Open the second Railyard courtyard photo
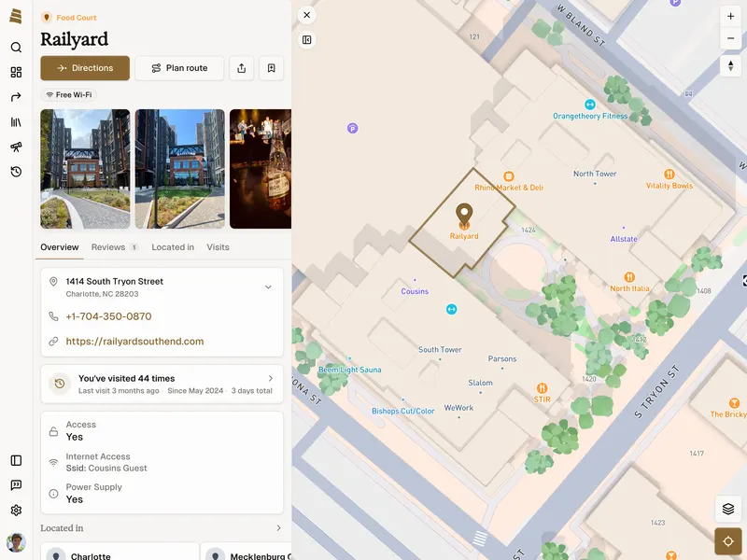This screenshot has height=560, width=747. tap(179, 169)
